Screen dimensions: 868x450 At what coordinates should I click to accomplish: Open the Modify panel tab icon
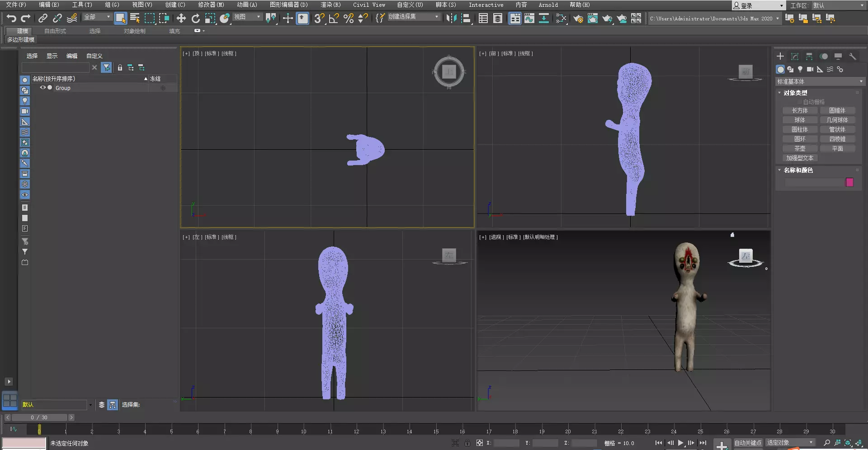(795, 57)
